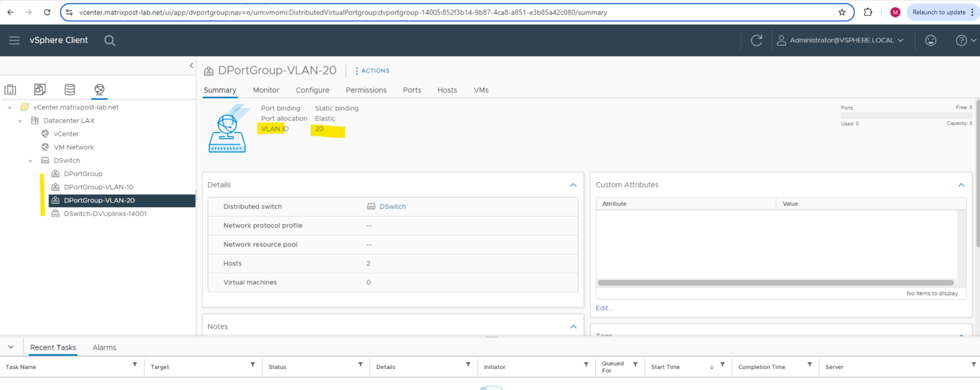Refresh the vSphere Client view
This screenshot has width=980, height=390.
click(757, 40)
